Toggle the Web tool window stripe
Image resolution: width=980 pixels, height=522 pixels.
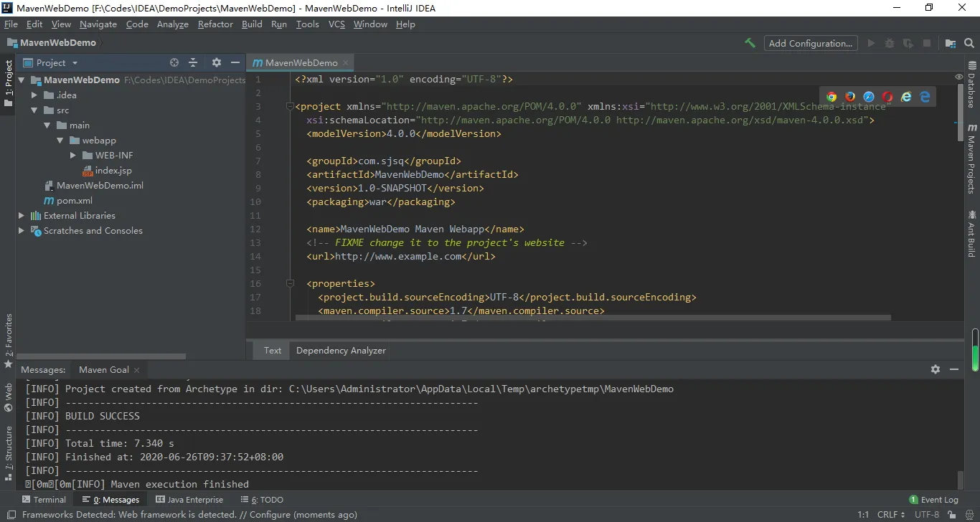(x=8, y=397)
